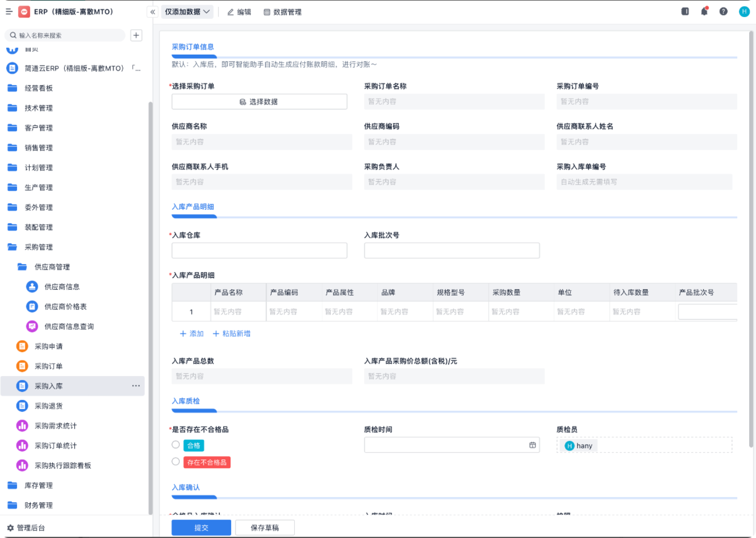Collapse the 供应商管理 folder
Screen dimensions: 756x538
click(52, 267)
